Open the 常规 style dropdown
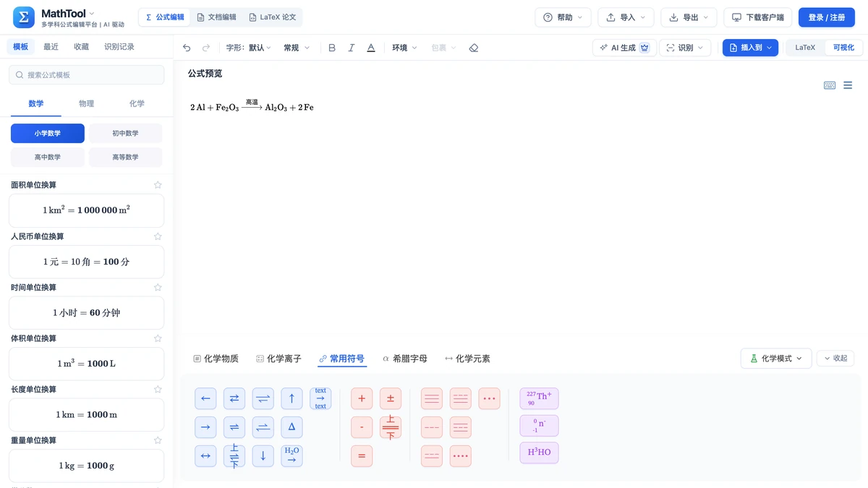The width and height of the screenshot is (868, 488). (297, 48)
